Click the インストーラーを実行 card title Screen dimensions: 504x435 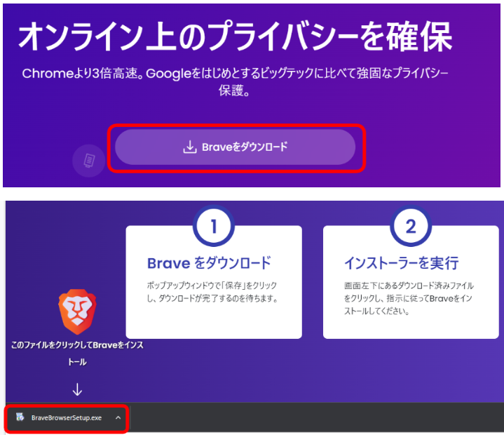pos(402,263)
